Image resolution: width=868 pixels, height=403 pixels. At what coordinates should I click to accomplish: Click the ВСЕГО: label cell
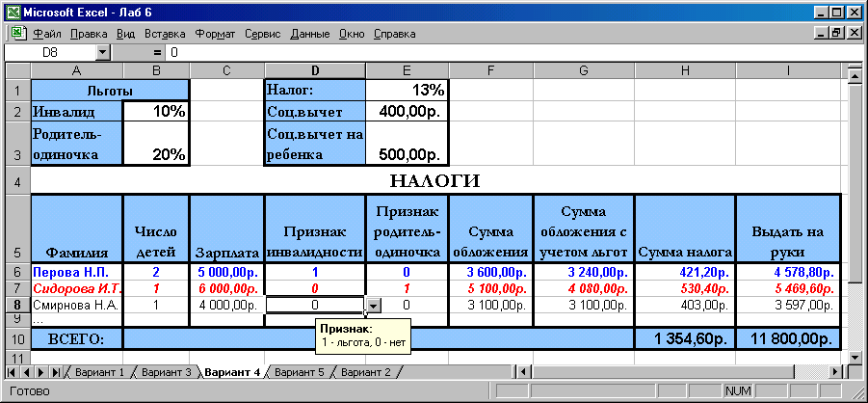click(77, 338)
